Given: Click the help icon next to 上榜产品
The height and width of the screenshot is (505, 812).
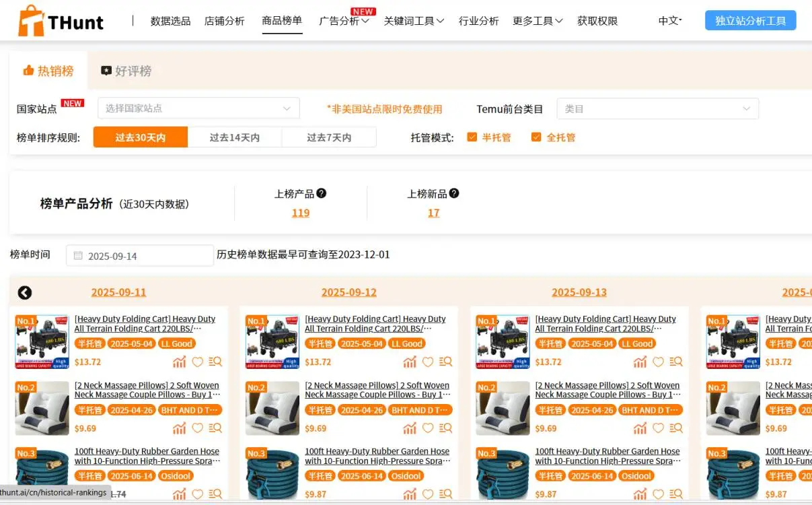Looking at the screenshot, I should [322, 192].
